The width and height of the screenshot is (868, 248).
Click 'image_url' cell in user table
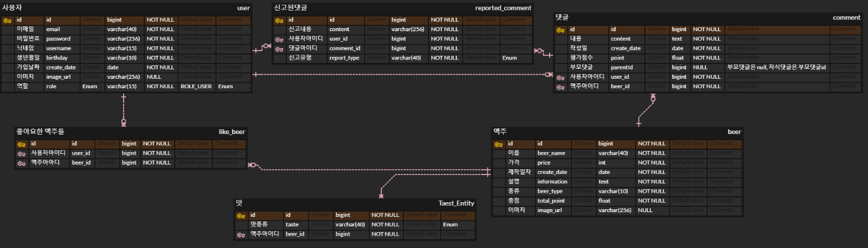[62, 77]
